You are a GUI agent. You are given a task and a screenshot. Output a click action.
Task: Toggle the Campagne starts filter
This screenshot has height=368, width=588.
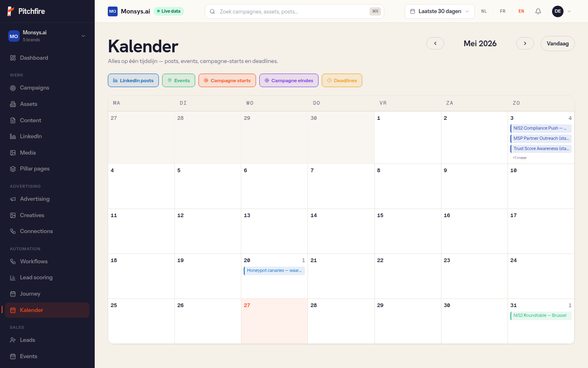pyautogui.click(x=227, y=81)
